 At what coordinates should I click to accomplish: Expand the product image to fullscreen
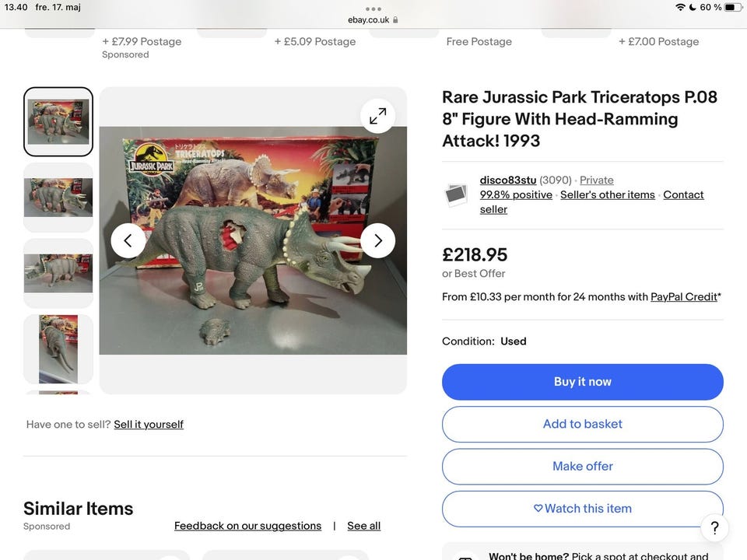coord(377,116)
